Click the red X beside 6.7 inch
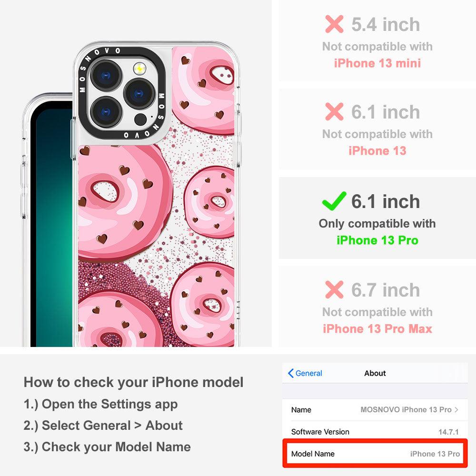Screen dimensions: 476x476 (334, 289)
